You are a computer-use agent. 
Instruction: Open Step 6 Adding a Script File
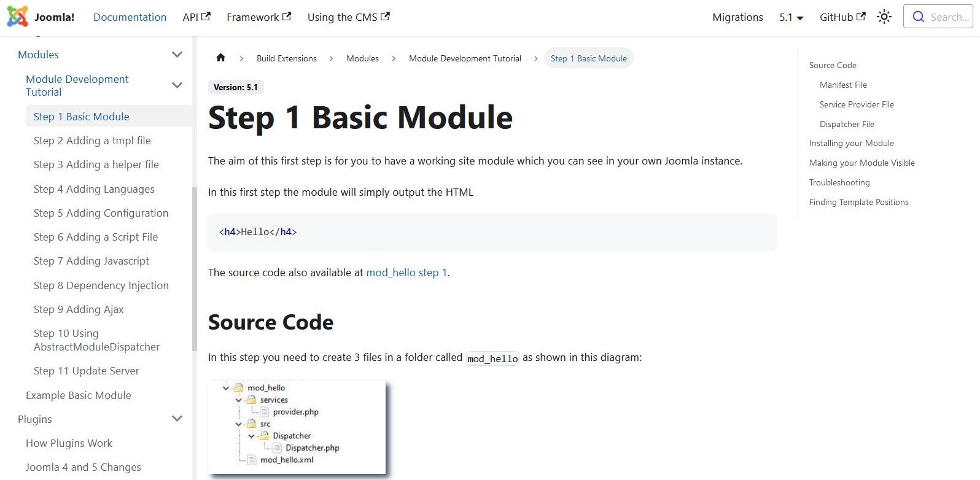click(96, 237)
